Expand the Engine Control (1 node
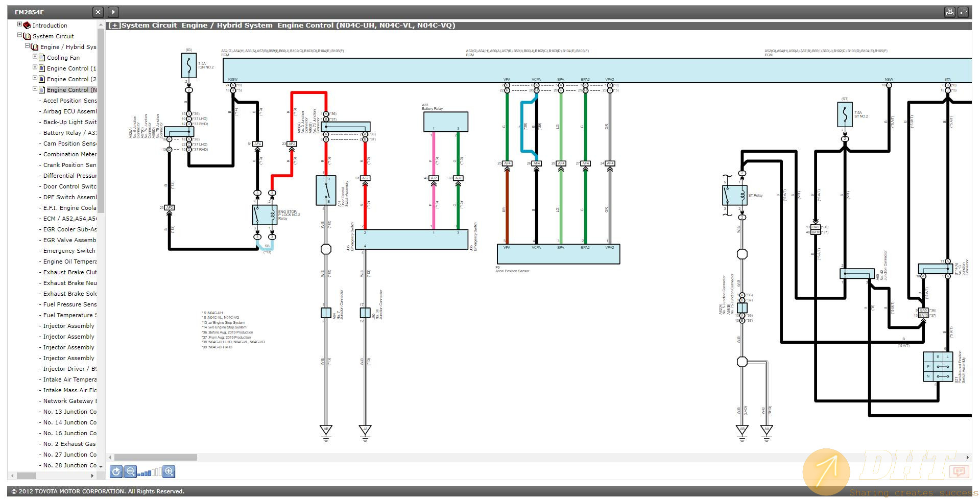Viewport: 980px width, 499px height. pos(35,67)
